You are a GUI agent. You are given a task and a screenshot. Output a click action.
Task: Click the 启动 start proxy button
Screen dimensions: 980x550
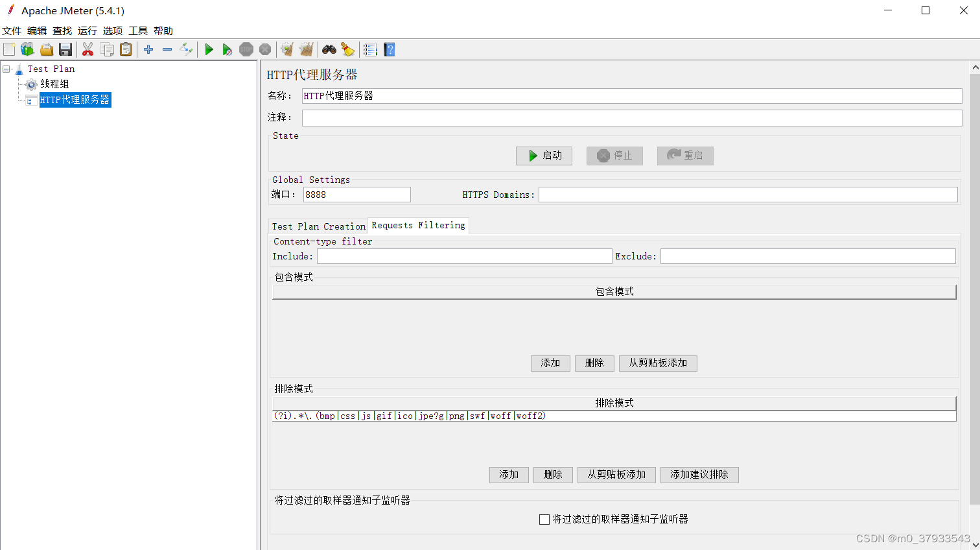(544, 156)
